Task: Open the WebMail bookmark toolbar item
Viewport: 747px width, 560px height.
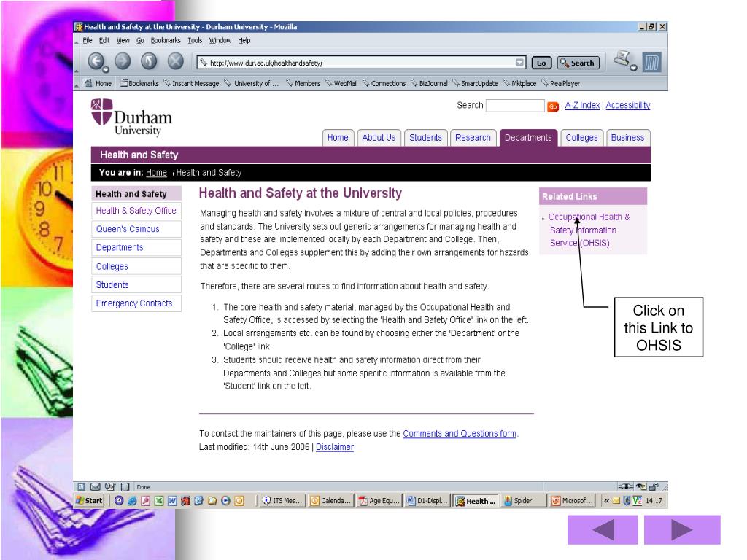Action: 341,83
